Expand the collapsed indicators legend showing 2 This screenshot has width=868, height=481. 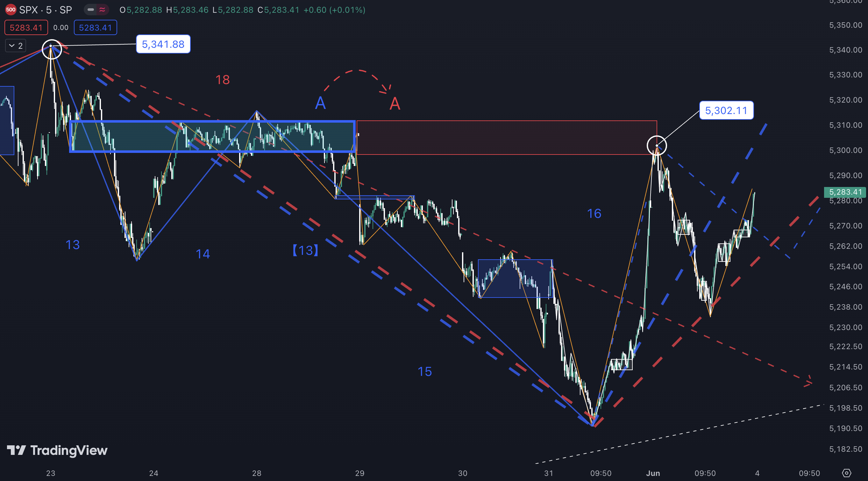tap(16, 46)
